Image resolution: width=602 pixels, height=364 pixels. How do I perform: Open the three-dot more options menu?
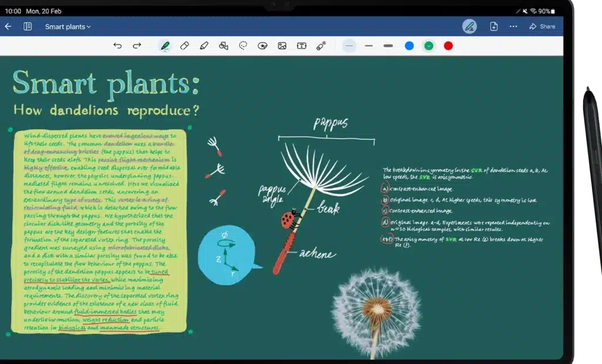pos(513,26)
